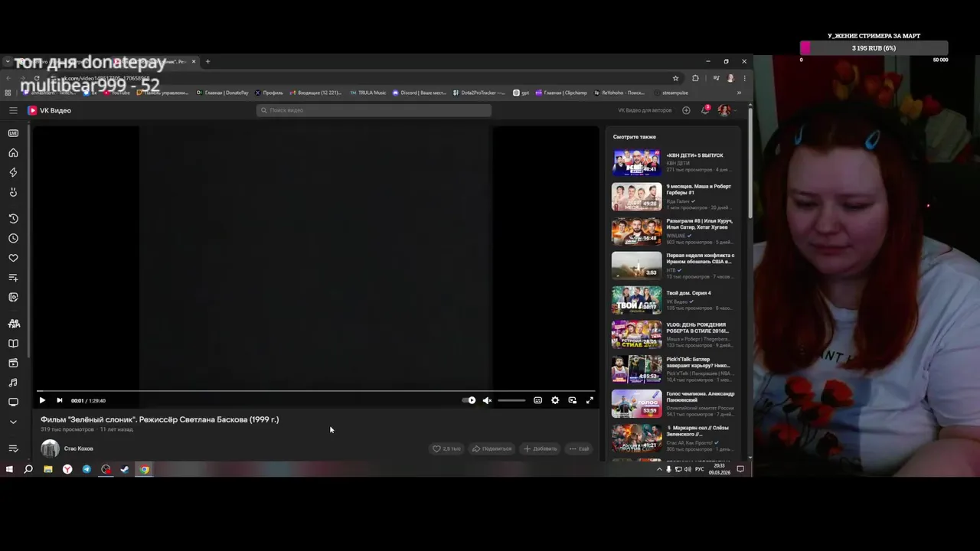Seek on the video progress bar
The height and width of the screenshot is (551, 980).
[x=315, y=390]
